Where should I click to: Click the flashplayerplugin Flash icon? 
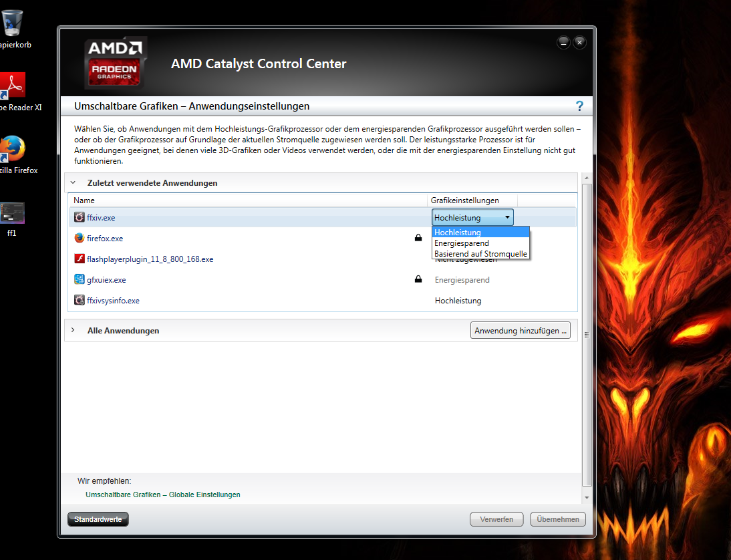click(x=80, y=259)
